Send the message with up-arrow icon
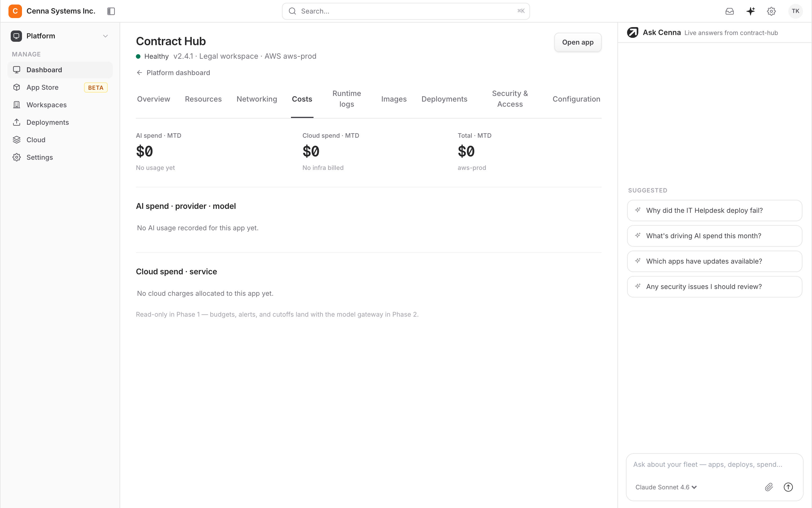The width and height of the screenshot is (812, 508). pos(788,487)
